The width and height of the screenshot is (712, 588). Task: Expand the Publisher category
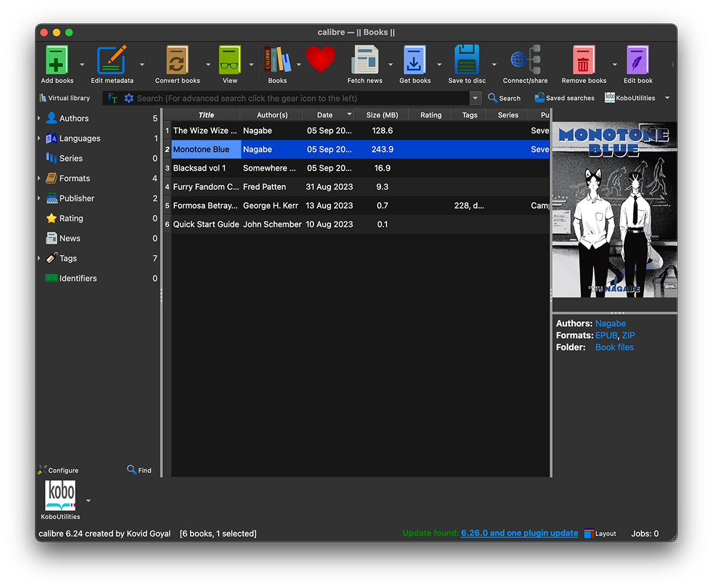click(x=39, y=198)
